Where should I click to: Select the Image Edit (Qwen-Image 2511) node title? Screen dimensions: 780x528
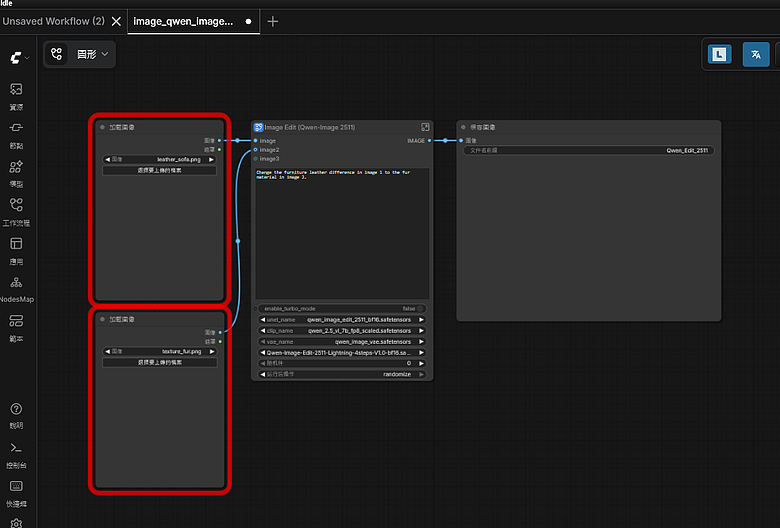(x=310, y=127)
